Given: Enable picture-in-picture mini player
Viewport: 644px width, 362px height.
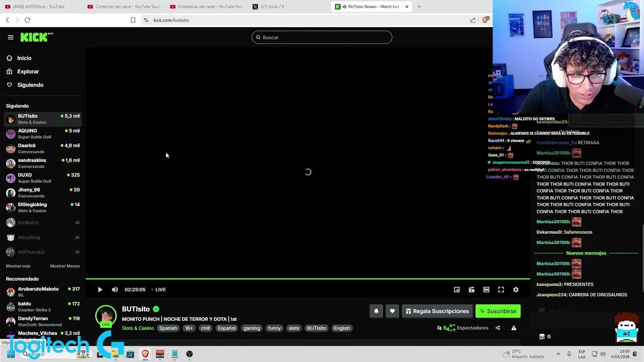Looking at the screenshot, I should point(457,290).
